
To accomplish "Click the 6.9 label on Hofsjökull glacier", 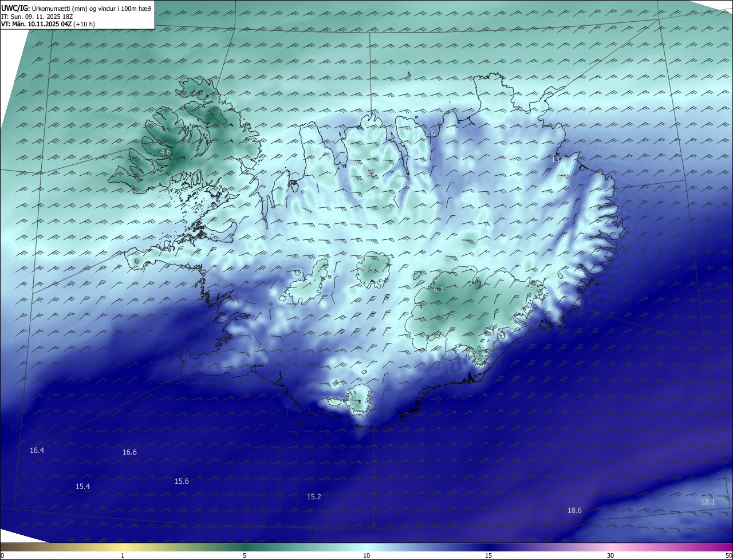I will (x=369, y=269).
